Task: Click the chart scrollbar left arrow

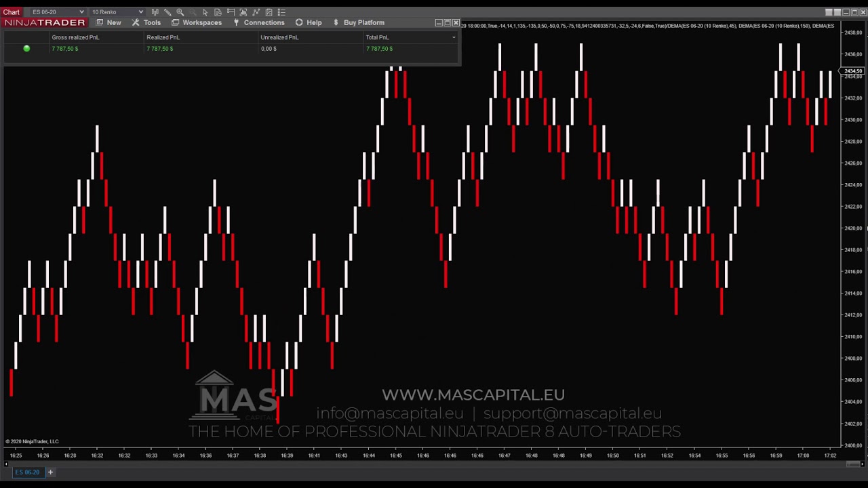Action: 7,464
